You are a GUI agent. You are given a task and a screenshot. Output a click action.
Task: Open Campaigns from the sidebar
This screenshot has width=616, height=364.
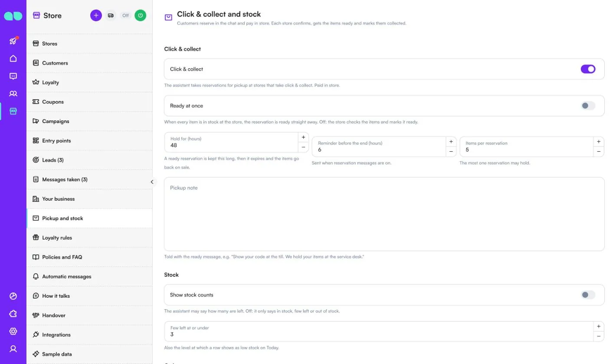pos(89,121)
